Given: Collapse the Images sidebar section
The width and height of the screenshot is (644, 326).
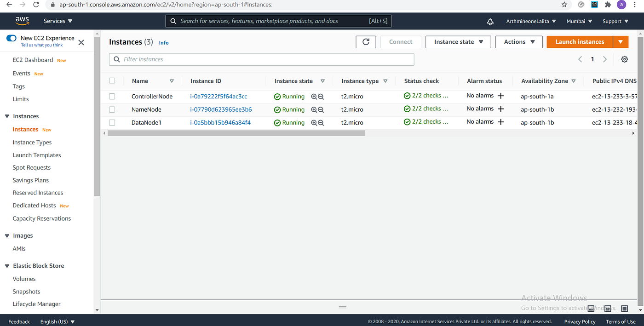Looking at the screenshot, I should [x=7, y=236].
